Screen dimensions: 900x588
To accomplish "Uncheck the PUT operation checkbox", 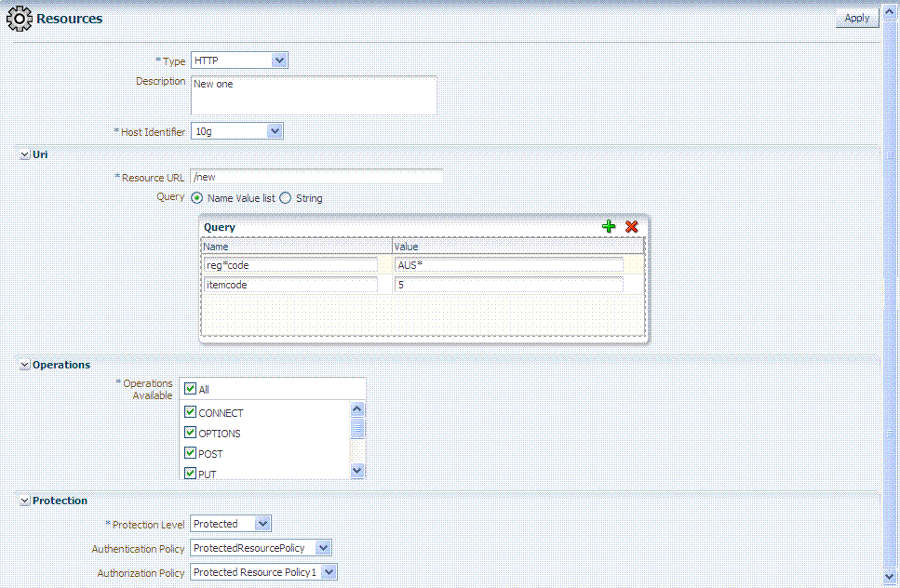I will 191,474.
